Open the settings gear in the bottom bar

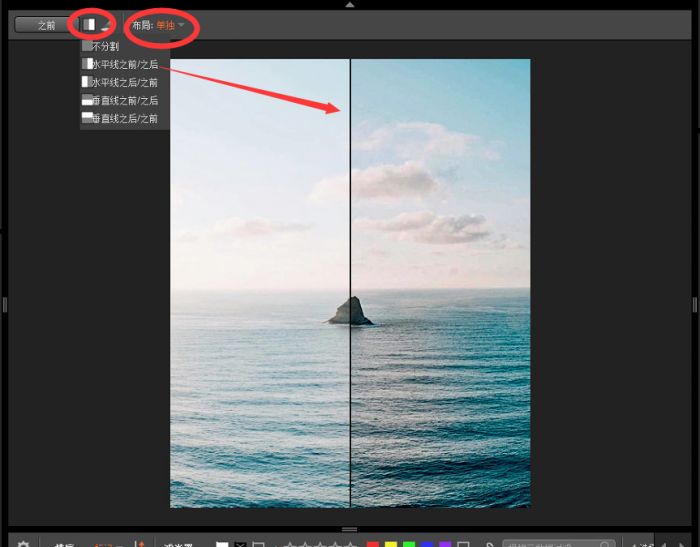(x=24, y=543)
